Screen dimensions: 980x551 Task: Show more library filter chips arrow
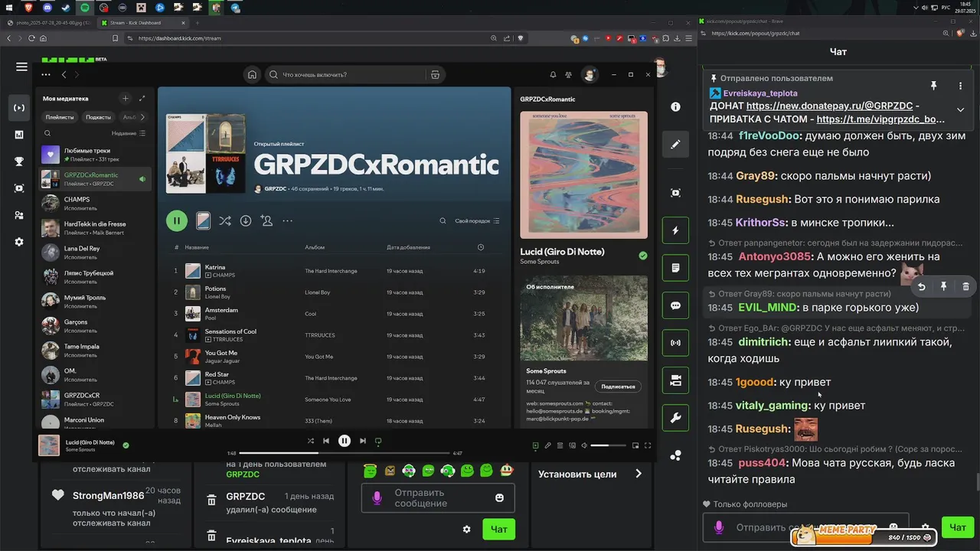pyautogui.click(x=144, y=117)
